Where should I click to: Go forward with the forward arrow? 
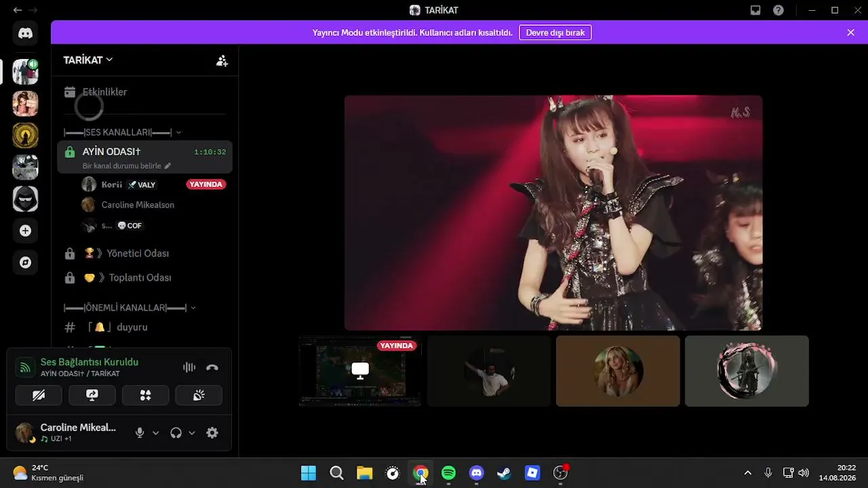click(x=33, y=10)
